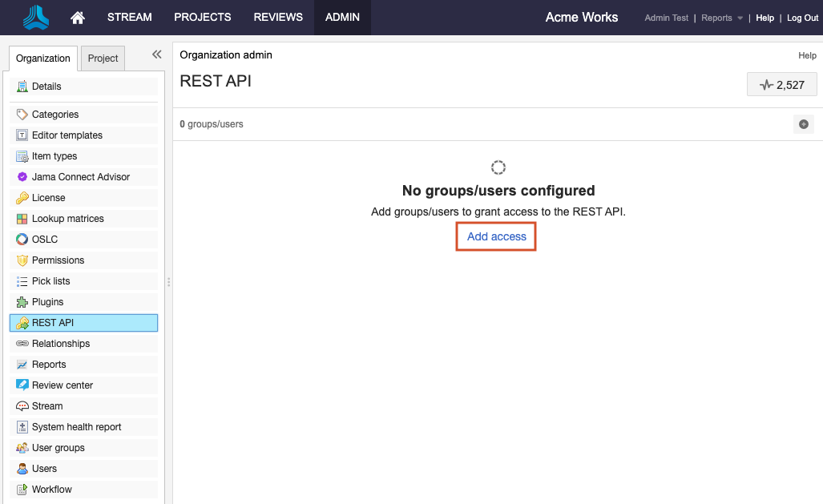Select the OSLC icon item
Viewport: 823px width, 504px height.
[44, 240]
